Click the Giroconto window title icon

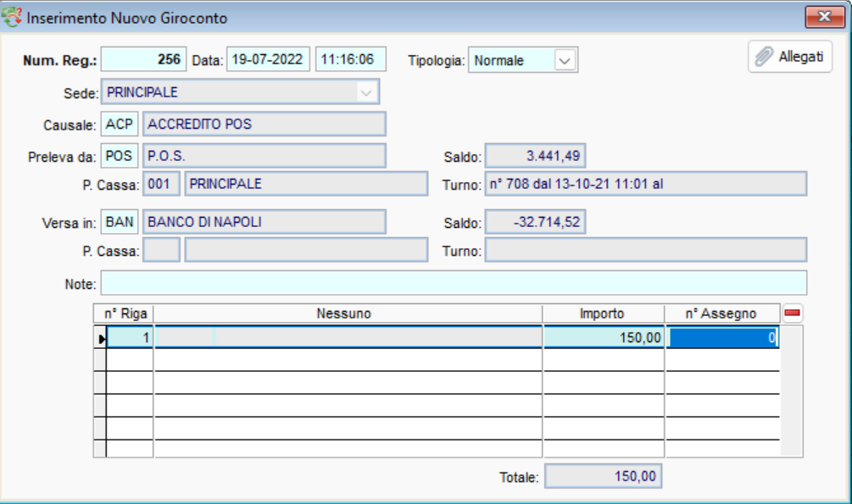[x=14, y=18]
